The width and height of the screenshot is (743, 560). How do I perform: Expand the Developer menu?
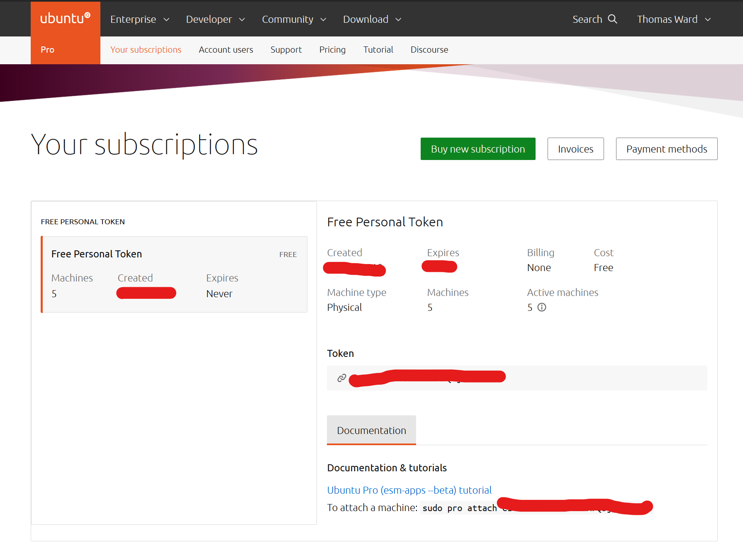[215, 19]
